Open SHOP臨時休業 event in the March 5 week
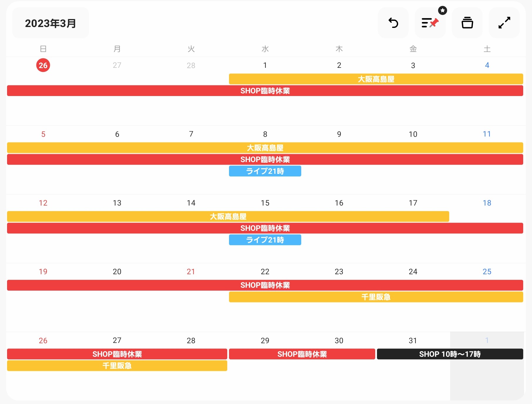The image size is (532, 404). [x=265, y=159]
